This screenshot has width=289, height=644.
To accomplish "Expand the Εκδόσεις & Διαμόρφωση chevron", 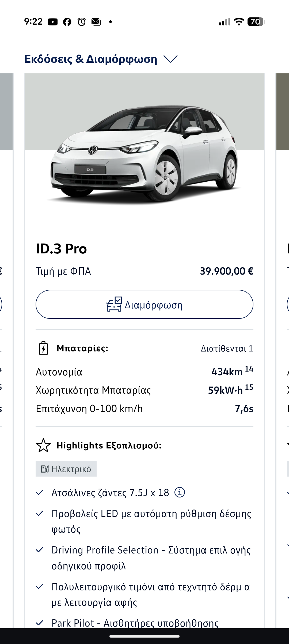I will coord(170,59).
